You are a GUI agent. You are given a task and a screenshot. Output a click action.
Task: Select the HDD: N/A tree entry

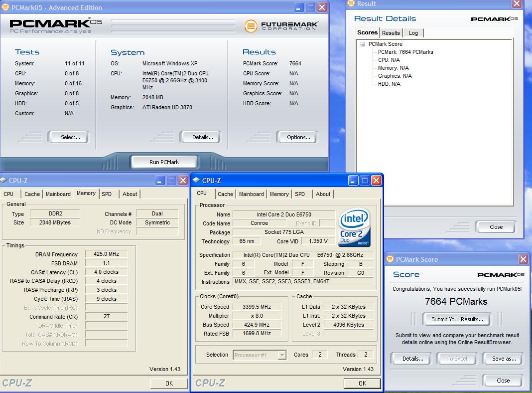389,84
